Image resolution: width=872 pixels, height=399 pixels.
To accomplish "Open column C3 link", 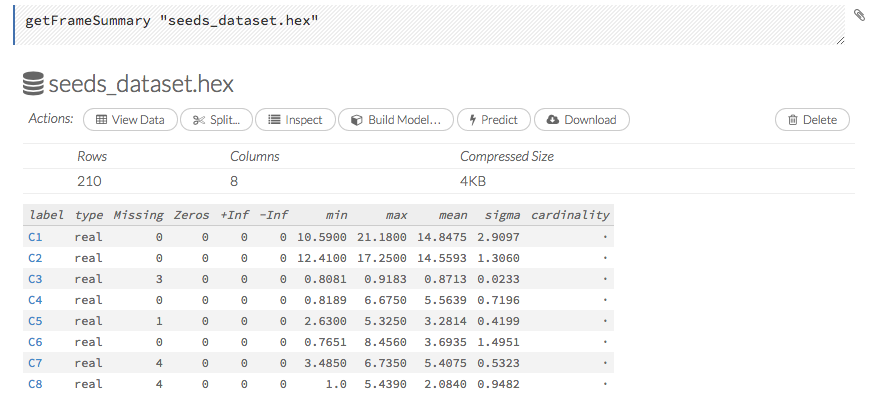I will coord(35,279).
